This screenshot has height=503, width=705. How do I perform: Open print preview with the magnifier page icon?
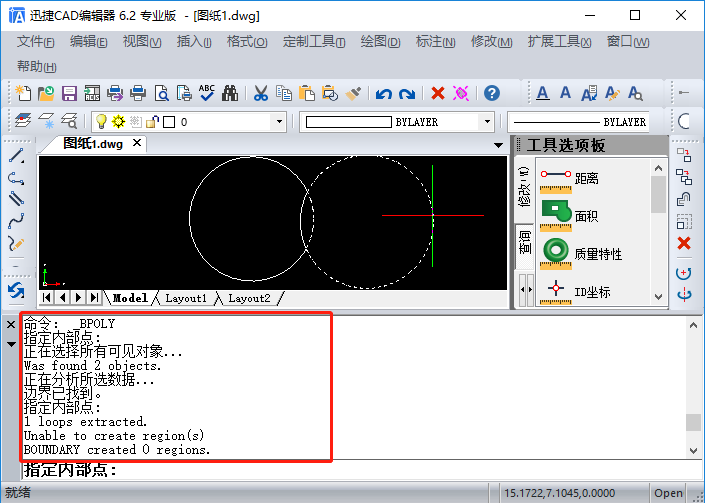click(x=161, y=93)
